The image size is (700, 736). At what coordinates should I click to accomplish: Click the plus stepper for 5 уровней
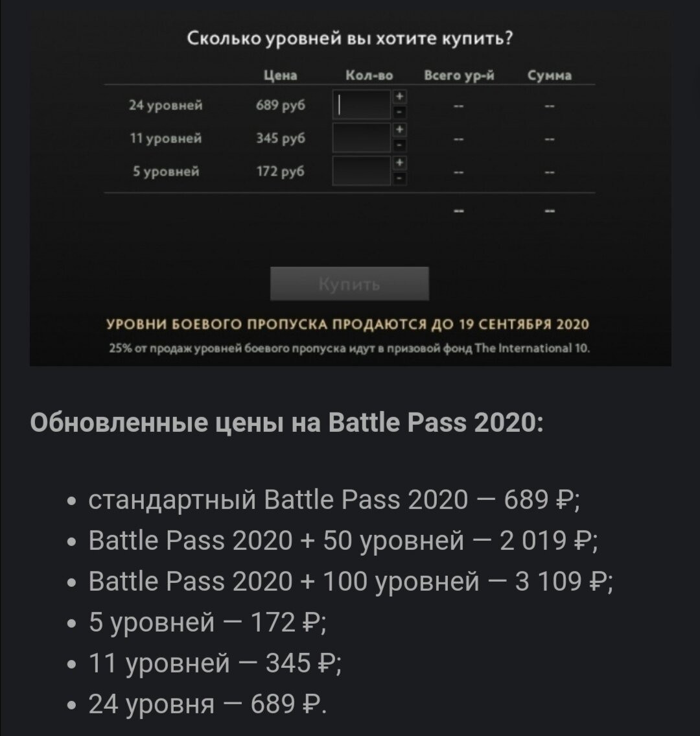pos(399,162)
